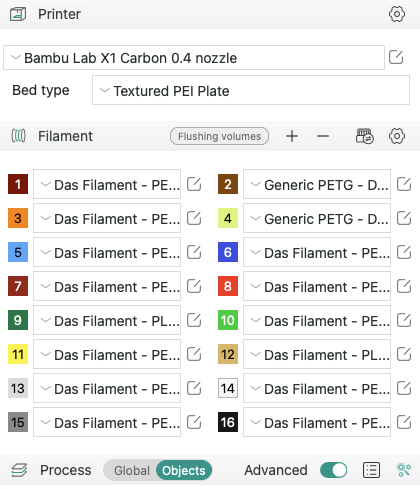Switch process view to Objects

point(184,470)
